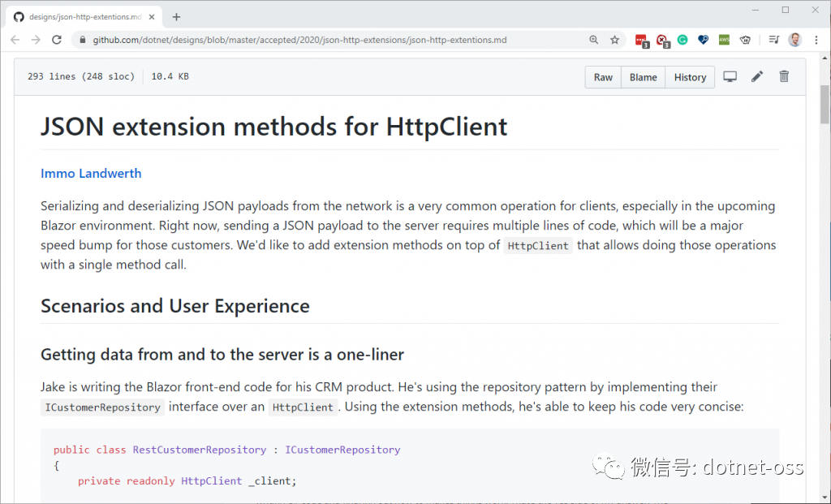
Task: Open the Grammarly extension
Action: click(682, 39)
